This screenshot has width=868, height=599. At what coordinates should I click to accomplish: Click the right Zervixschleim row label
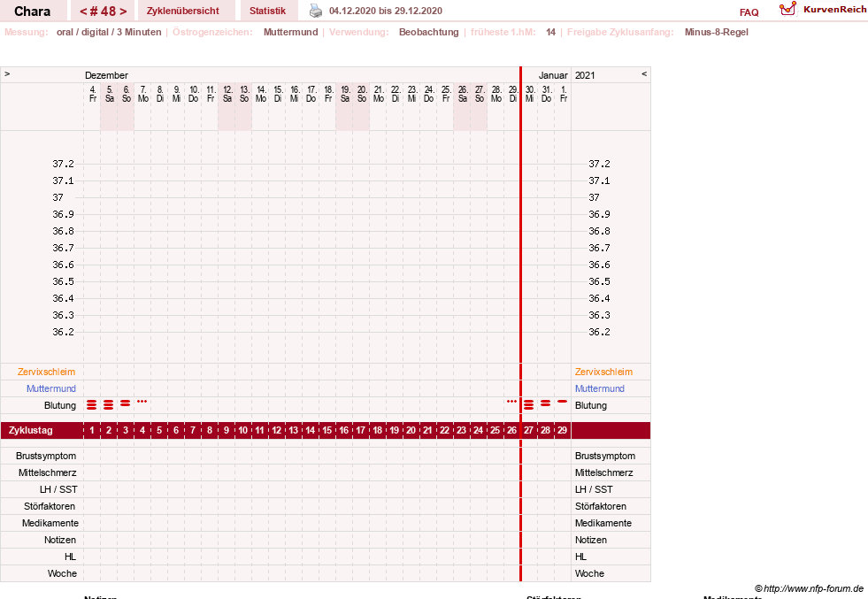click(x=603, y=372)
